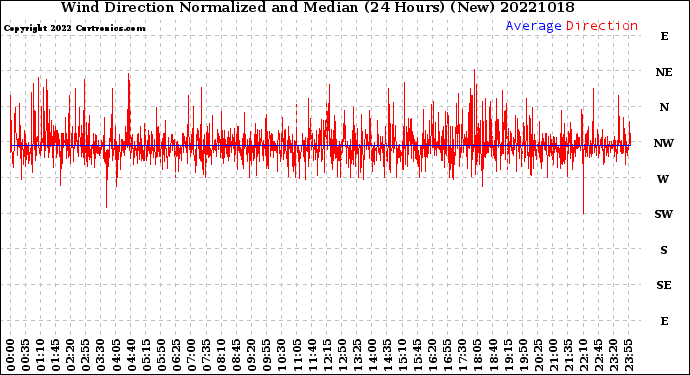The width and height of the screenshot is (690, 375).
Task: Click the 19:15 time label
Action: click(508, 355)
